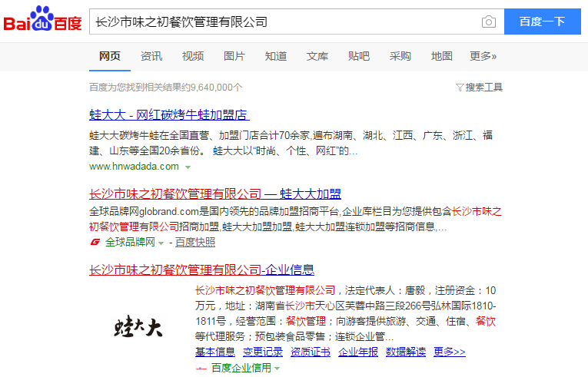Click the Baidu logo
The width and height of the screenshot is (588, 377).
(42, 21)
